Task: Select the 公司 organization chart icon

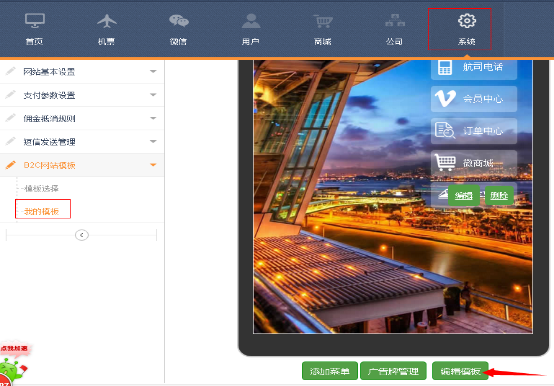Action: [x=395, y=20]
